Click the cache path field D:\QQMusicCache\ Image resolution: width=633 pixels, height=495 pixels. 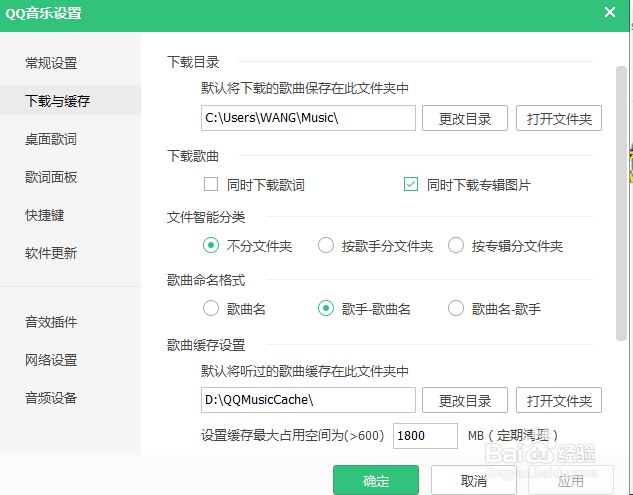[x=308, y=400]
